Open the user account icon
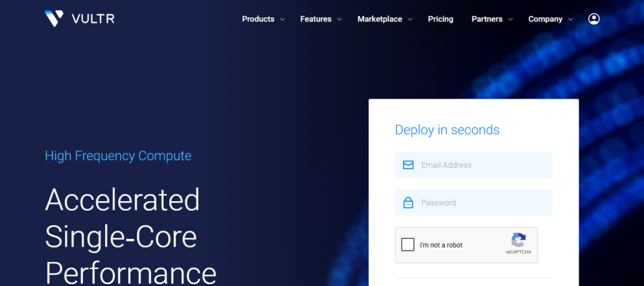Viewport: 644px width, 286px height. (594, 19)
